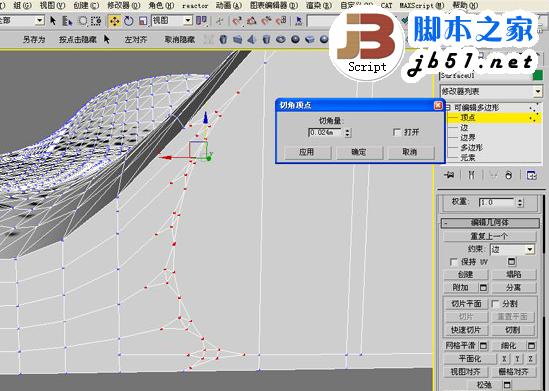Click the Named Selection Sets icon
The width and height of the screenshot is (549, 391).
pos(299,21)
